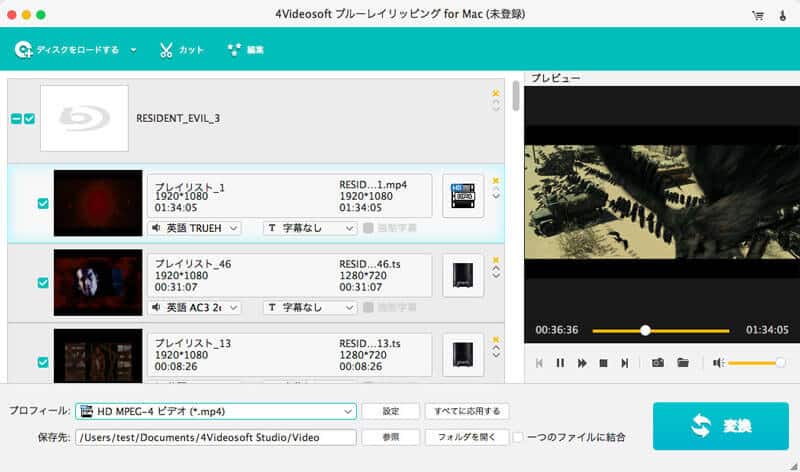This screenshot has height=472, width=800.
Task: Remove RESIDENT_EVIL_3 disc with orange X
Action: point(495,93)
